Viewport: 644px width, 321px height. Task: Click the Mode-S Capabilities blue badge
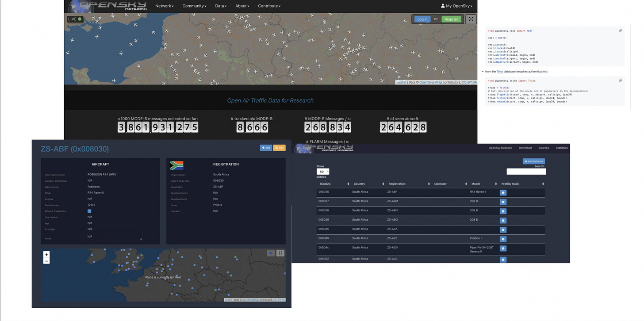pyautogui.click(x=89, y=211)
